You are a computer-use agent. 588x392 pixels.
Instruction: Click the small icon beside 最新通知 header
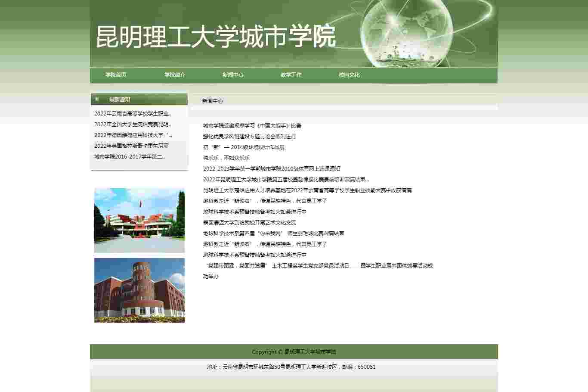(97, 99)
